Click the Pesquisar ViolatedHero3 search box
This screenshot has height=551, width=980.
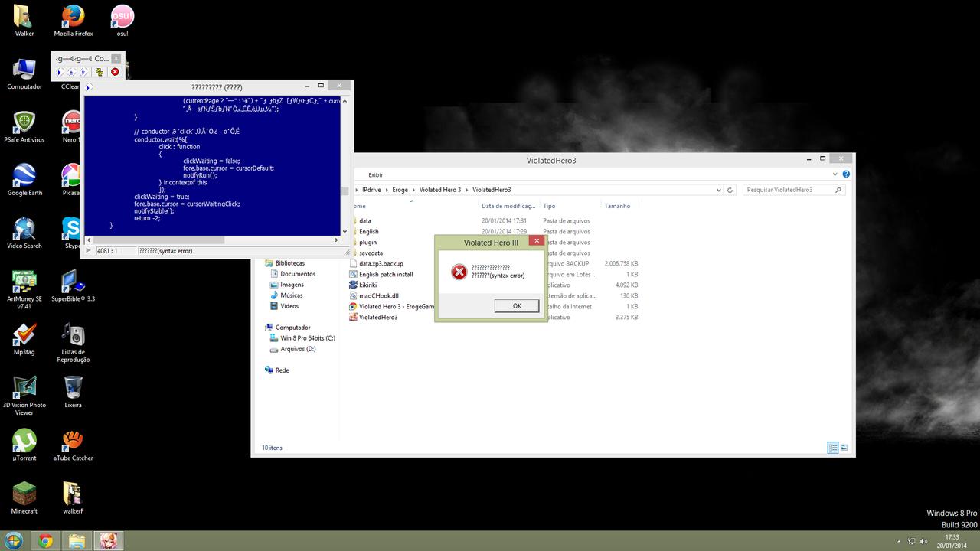[789, 190]
